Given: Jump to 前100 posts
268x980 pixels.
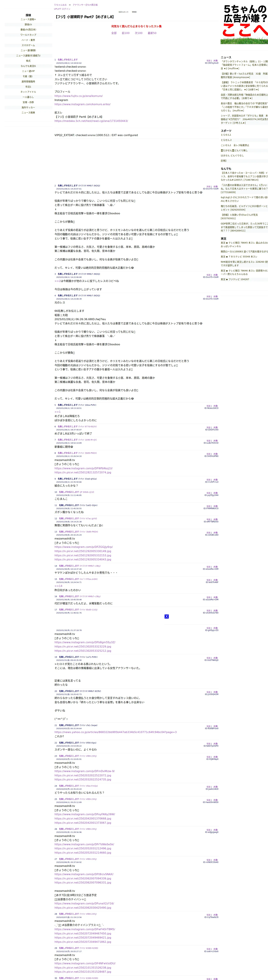Looking at the screenshot, I should pos(125,33).
